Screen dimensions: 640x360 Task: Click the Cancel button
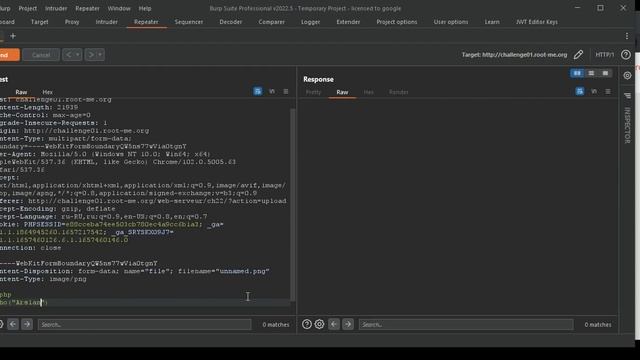[x=41, y=55]
